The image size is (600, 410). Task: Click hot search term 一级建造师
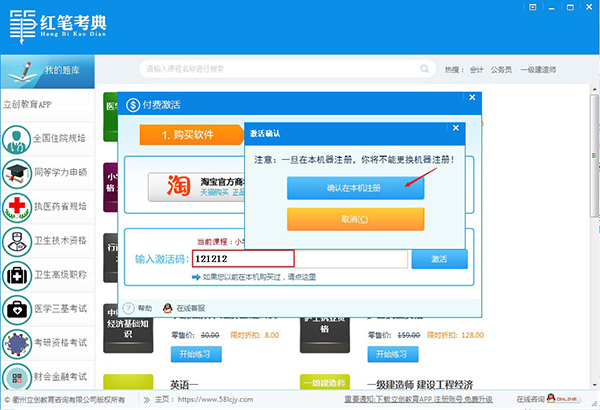point(538,70)
